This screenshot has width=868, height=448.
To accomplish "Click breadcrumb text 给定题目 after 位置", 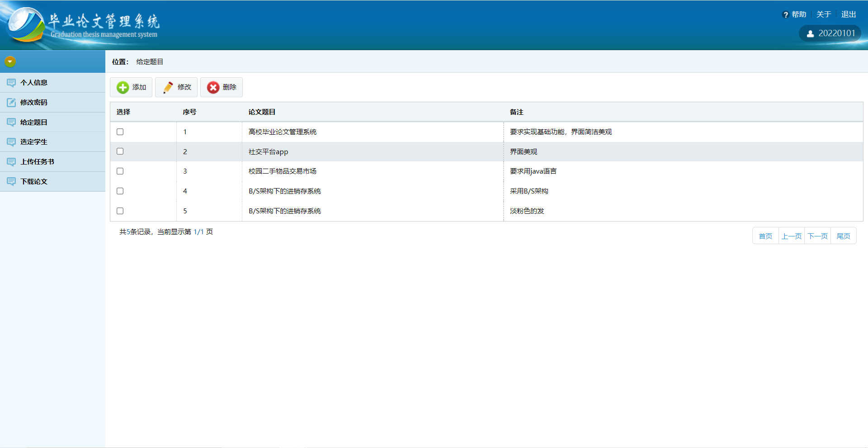I will (150, 62).
